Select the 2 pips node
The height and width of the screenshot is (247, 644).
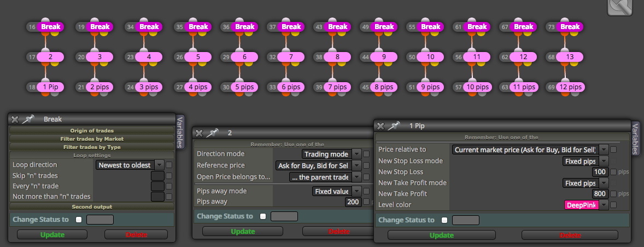(100, 87)
